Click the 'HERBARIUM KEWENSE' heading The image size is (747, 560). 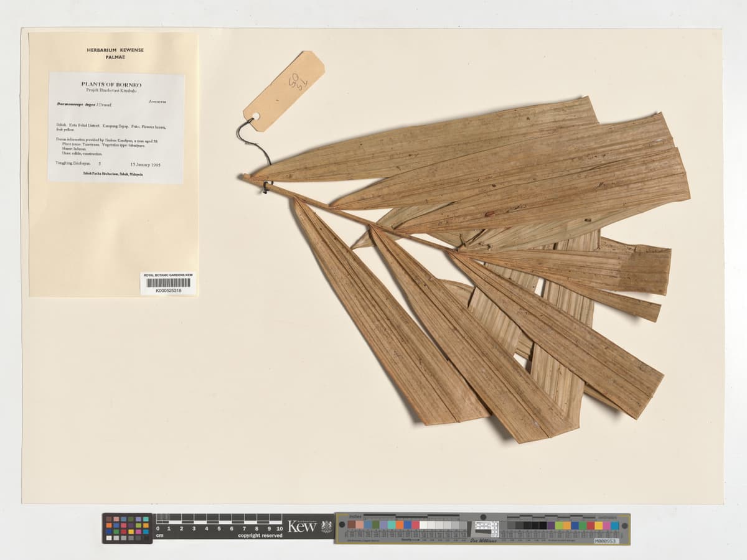tap(115, 50)
